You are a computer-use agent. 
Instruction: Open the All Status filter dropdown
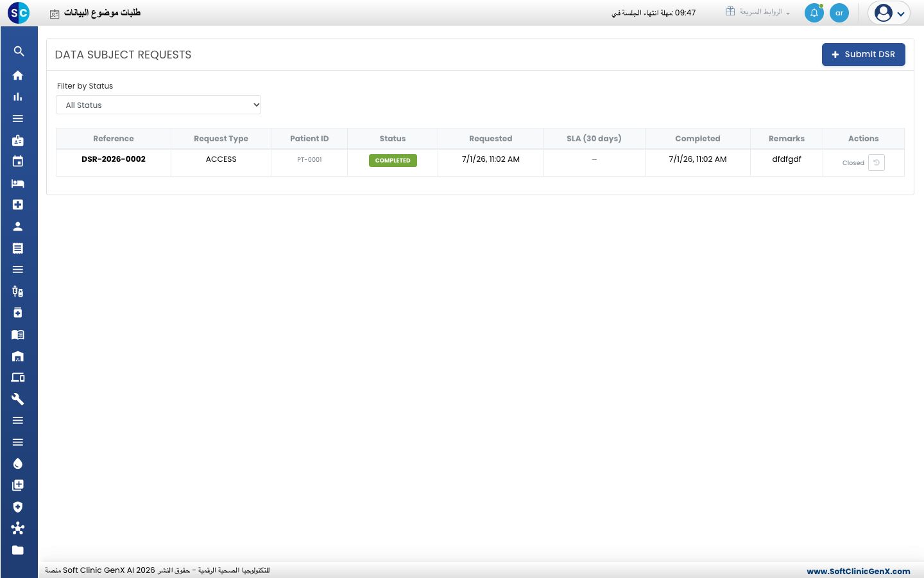click(158, 105)
